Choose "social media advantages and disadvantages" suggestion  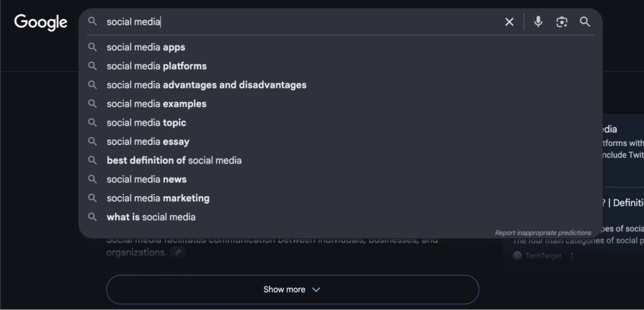click(x=206, y=85)
